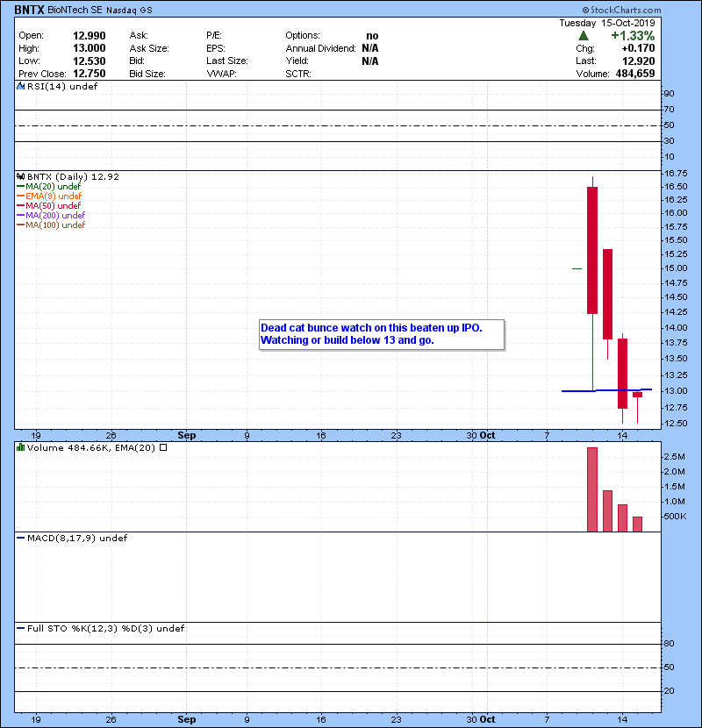This screenshot has width=702, height=728.
Task: Click the tallest red candlestick near 16.50
Action: click(x=592, y=250)
